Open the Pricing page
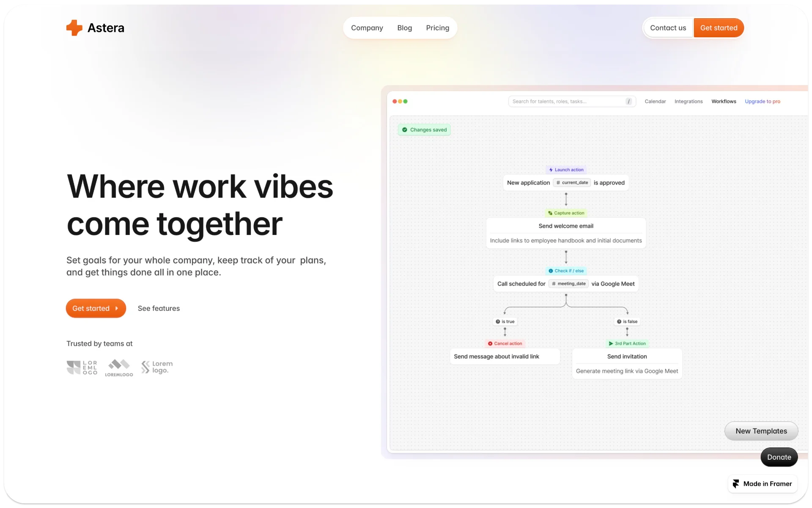This screenshot has height=508, width=812. click(x=438, y=28)
